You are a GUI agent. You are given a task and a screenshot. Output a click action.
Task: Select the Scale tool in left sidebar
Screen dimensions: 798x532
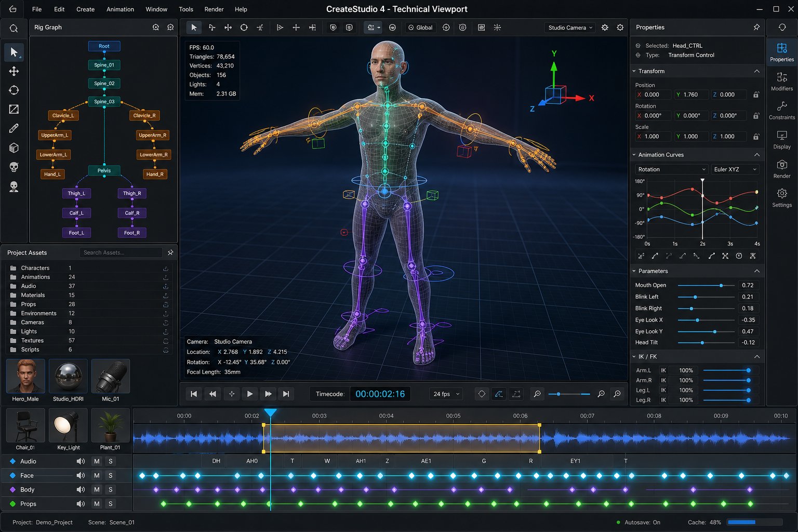click(14, 109)
